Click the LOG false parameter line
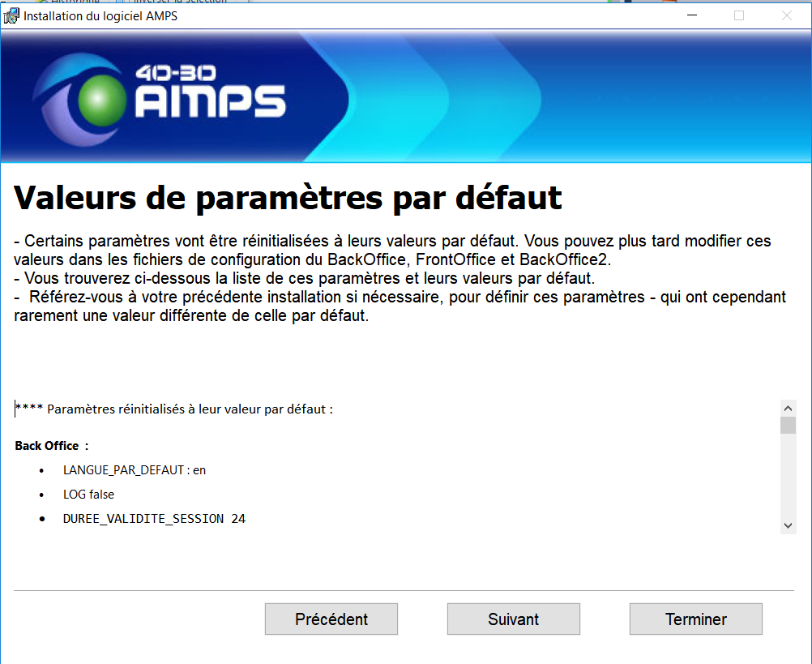 pyautogui.click(x=88, y=495)
